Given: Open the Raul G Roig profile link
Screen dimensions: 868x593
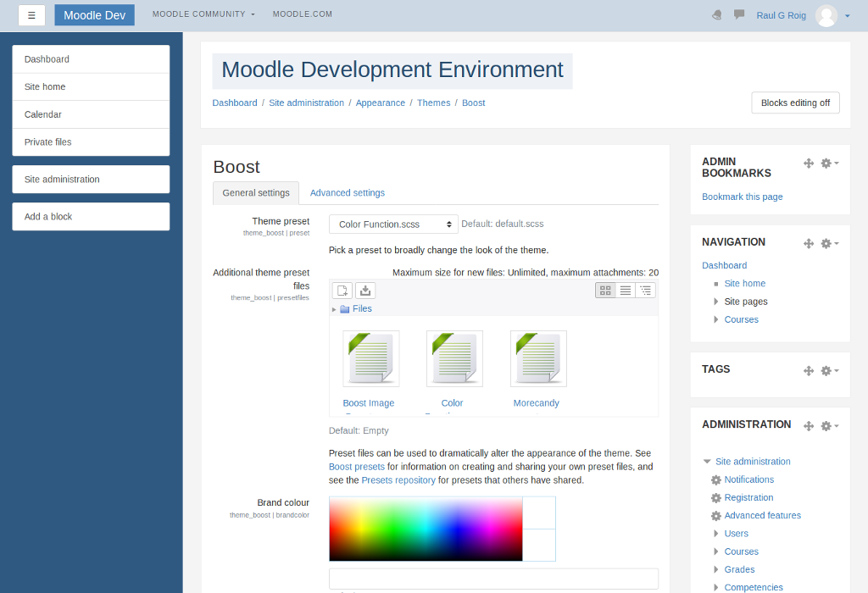Looking at the screenshot, I should [781, 15].
